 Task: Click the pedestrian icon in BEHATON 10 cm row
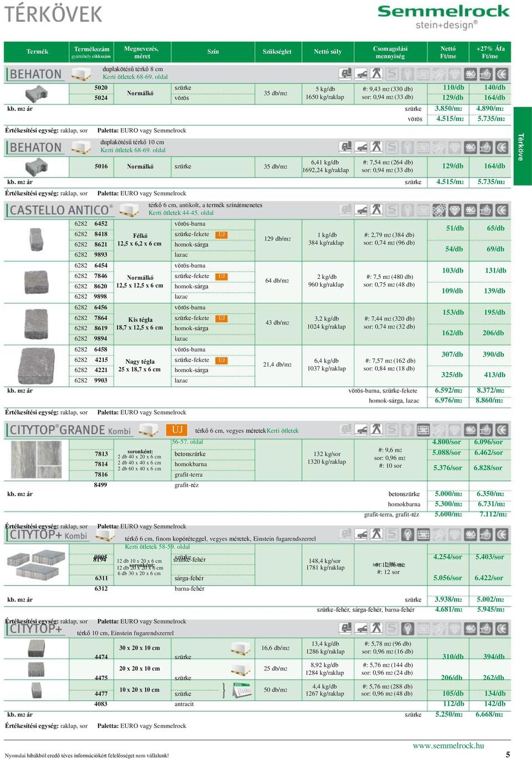point(377,147)
